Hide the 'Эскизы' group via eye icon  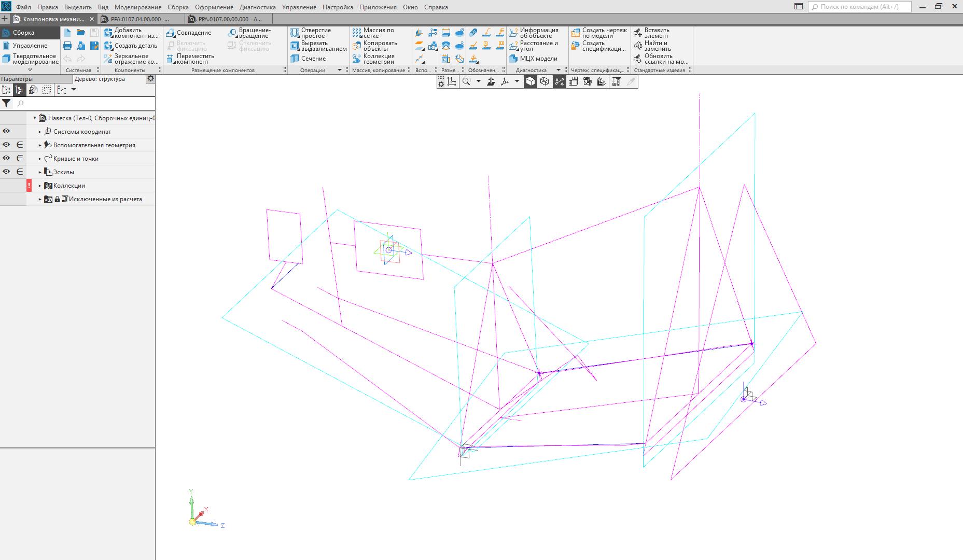pos(6,172)
